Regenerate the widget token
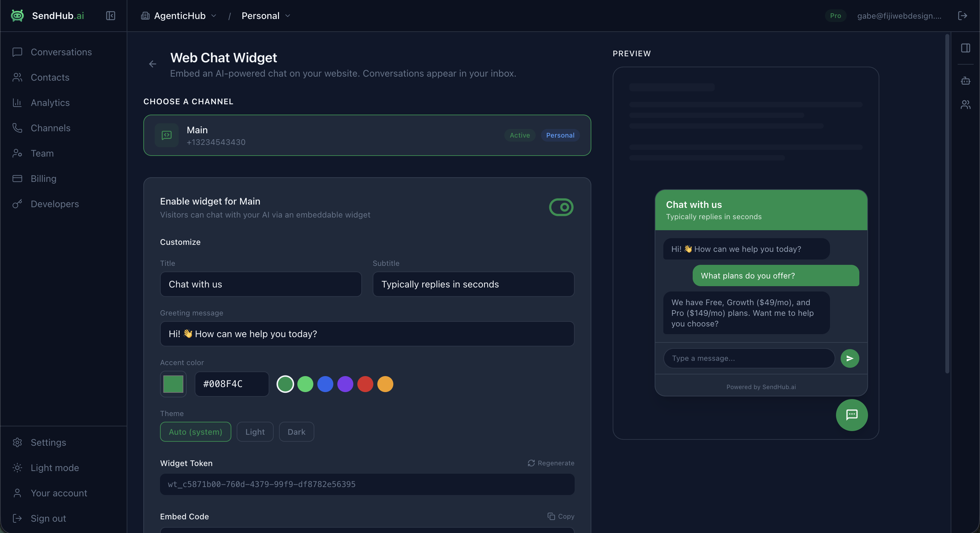980x533 pixels. (551, 463)
